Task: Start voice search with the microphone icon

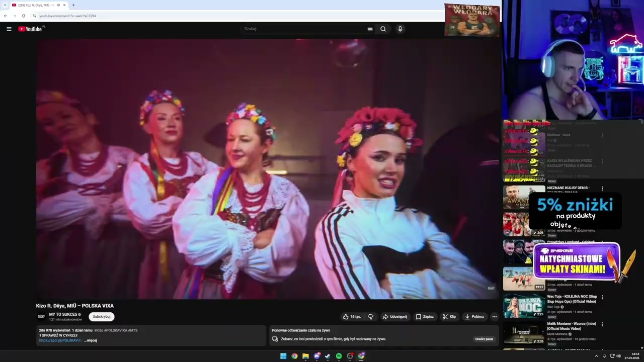Action: (x=400, y=29)
